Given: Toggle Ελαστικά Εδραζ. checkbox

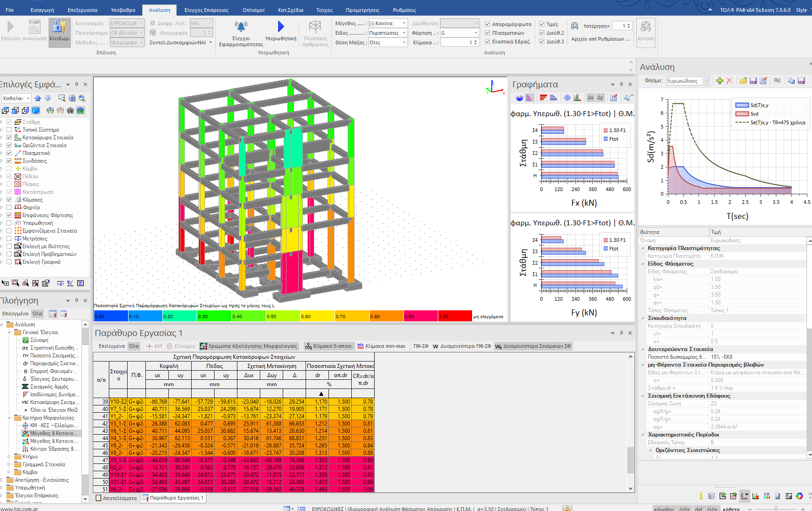Looking at the screenshot, I should click(x=488, y=42).
